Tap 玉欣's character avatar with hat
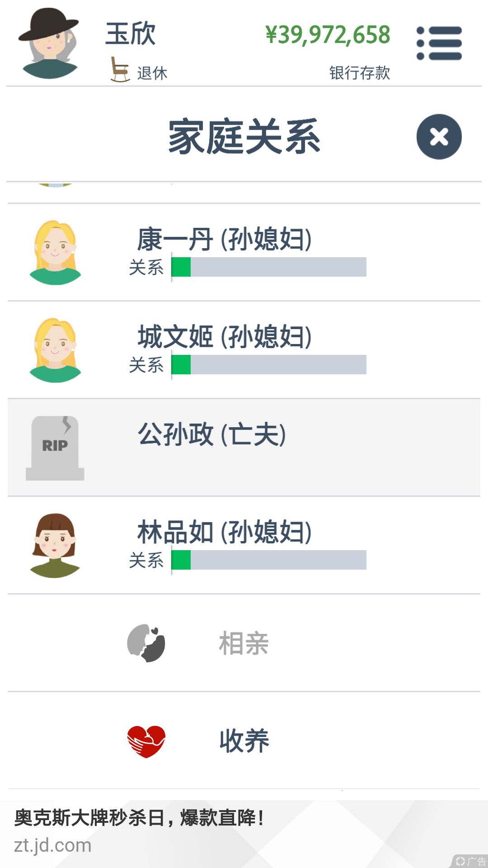The width and height of the screenshot is (488, 868). (50, 43)
